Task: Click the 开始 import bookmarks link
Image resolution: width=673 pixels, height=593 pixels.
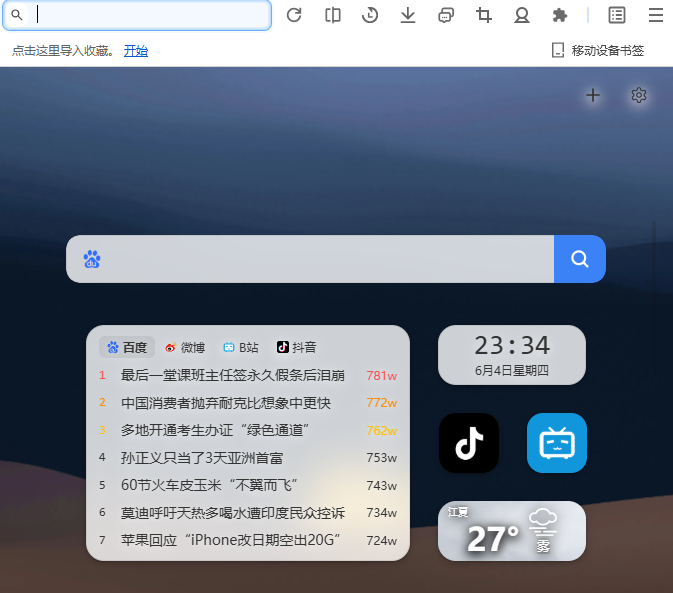Action: pyautogui.click(x=136, y=51)
